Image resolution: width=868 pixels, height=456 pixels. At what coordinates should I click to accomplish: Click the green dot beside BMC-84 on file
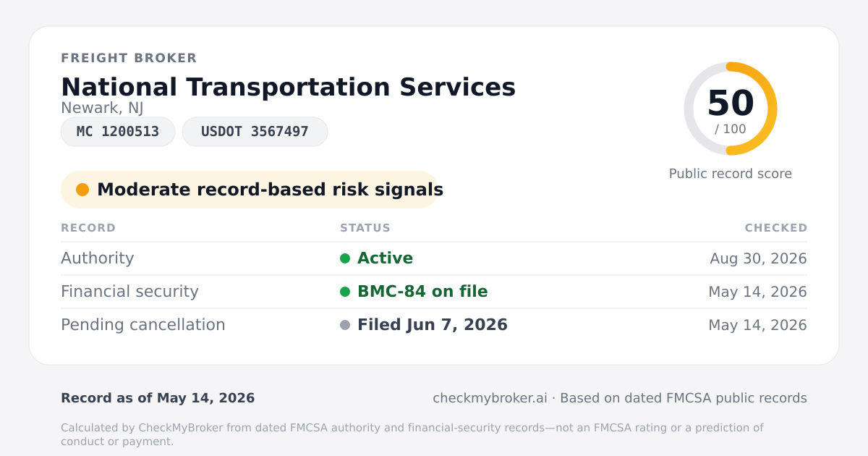click(x=345, y=292)
